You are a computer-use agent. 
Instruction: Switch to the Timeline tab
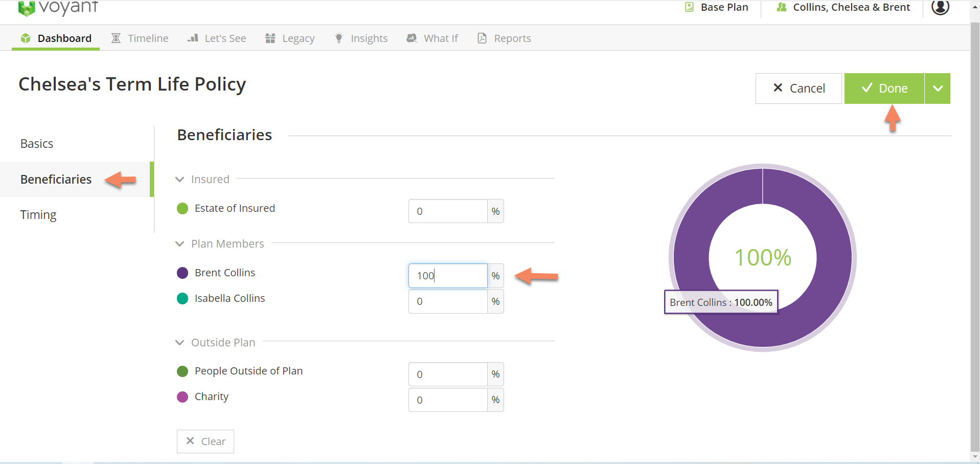[140, 38]
